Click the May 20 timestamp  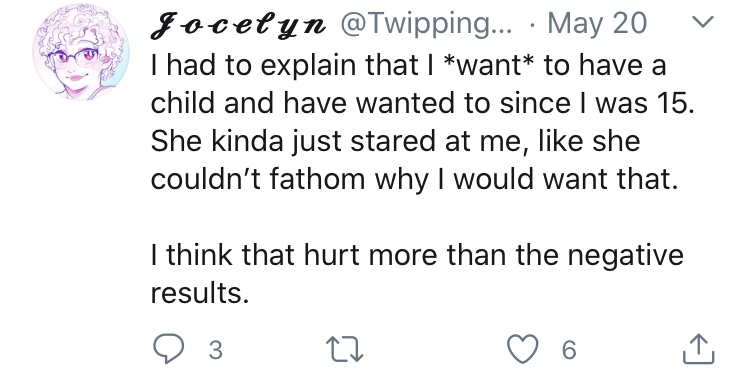tap(597, 23)
